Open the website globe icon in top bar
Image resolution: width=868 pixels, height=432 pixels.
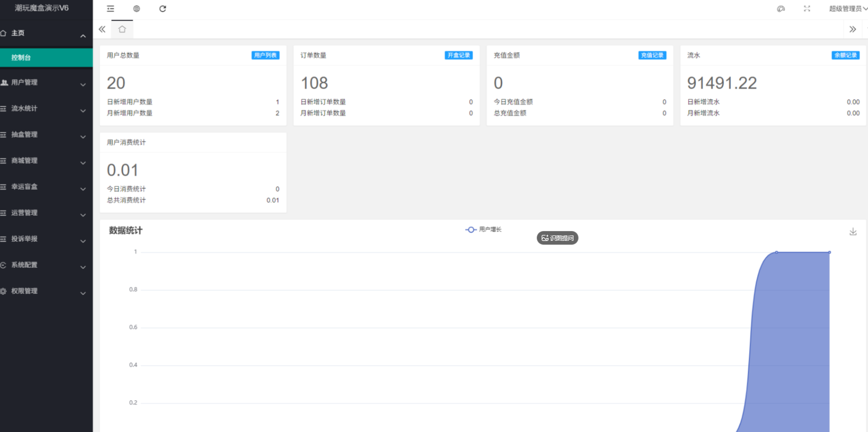pyautogui.click(x=137, y=9)
